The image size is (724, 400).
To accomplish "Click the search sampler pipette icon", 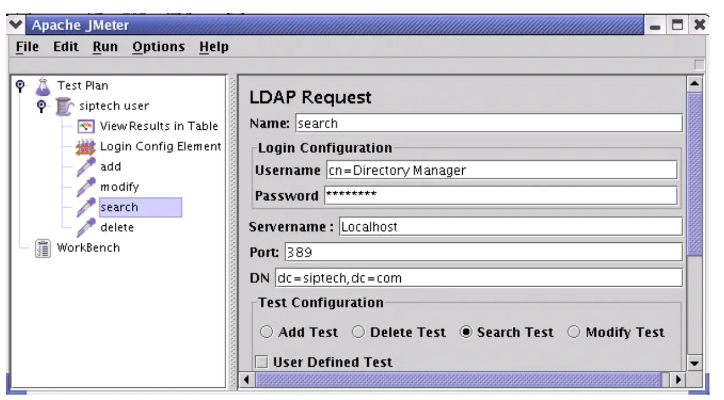I will tap(86, 207).
